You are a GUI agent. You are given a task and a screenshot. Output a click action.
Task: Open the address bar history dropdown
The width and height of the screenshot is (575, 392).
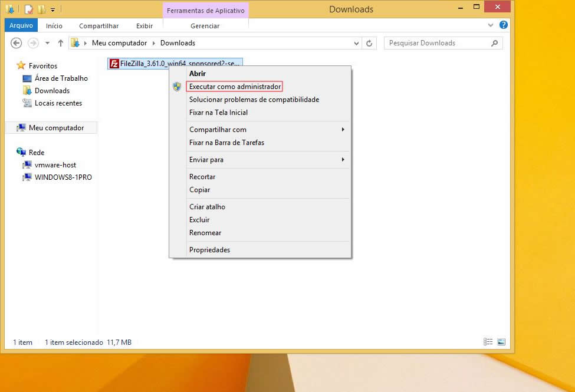point(356,43)
